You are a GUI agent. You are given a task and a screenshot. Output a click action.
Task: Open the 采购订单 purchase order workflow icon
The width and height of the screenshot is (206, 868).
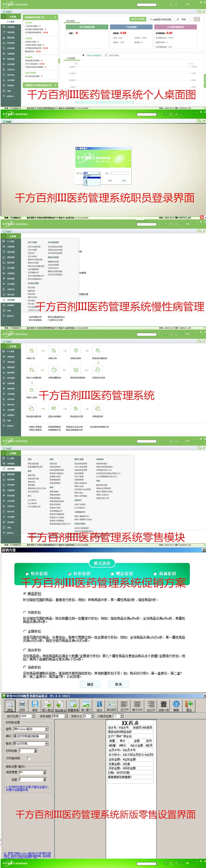click(54, 351)
